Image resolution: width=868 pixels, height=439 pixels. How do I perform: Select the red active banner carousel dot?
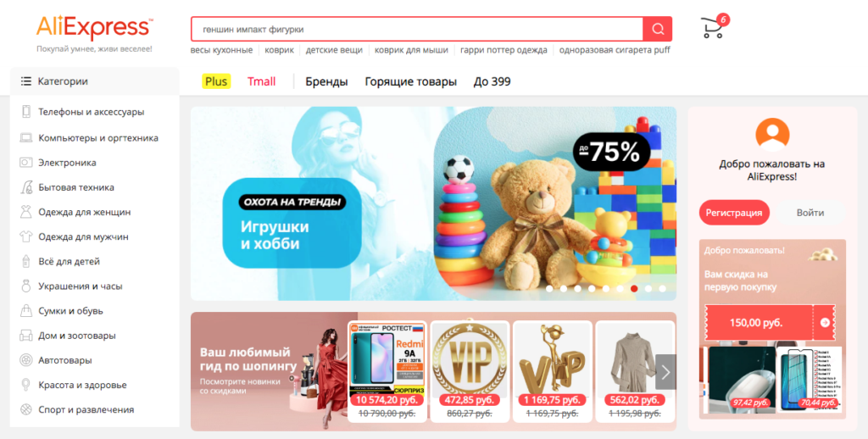(x=634, y=288)
